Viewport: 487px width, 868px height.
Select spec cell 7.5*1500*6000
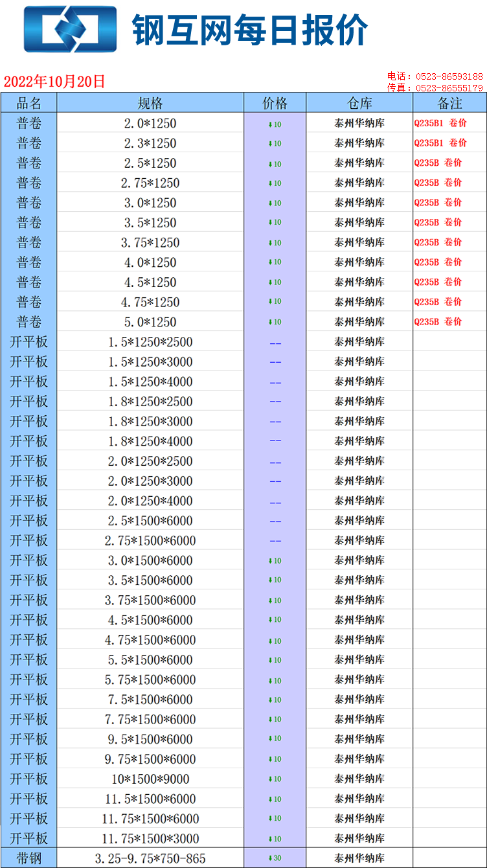(x=150, y=700)
